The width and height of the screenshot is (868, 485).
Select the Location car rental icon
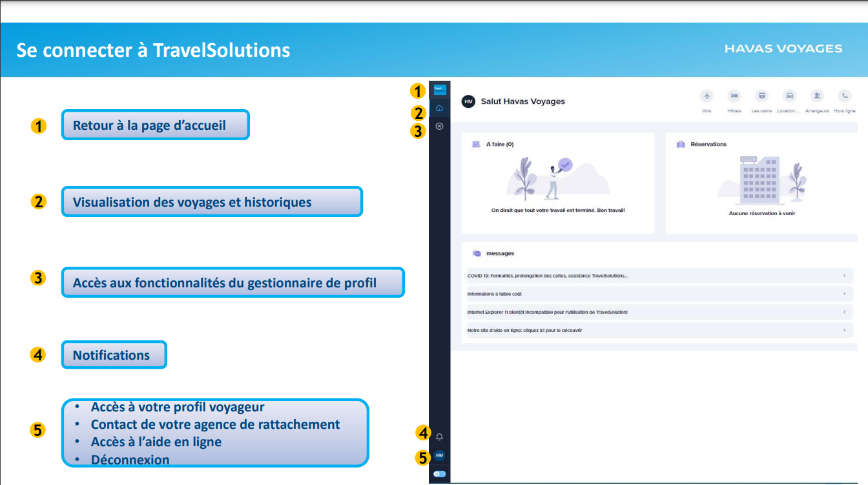pyautogui.click(x=789, y=96)
